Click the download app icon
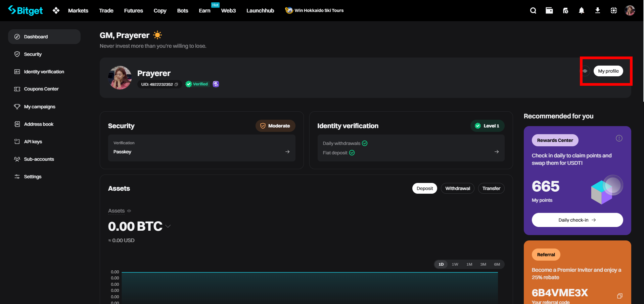Image resolution: width=644 pixels, height=304 pixels. 598,10
